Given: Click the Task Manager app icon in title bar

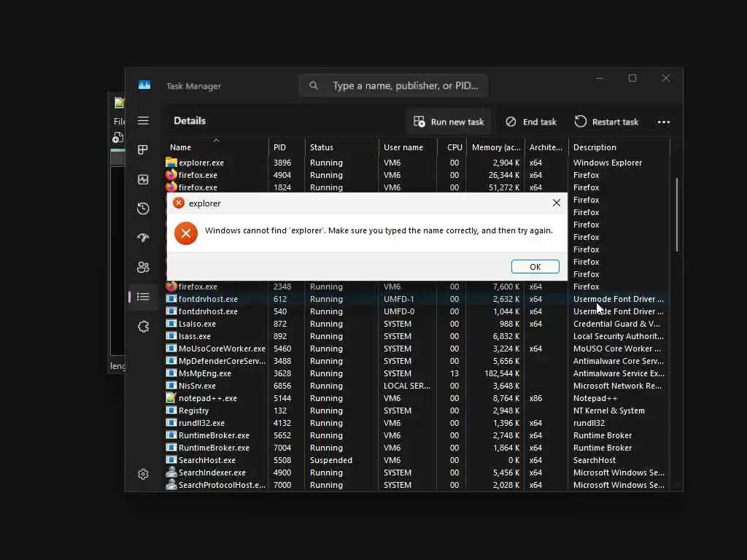Looking at the screenshot, I should pyautogui.click(x=144, y=85).
